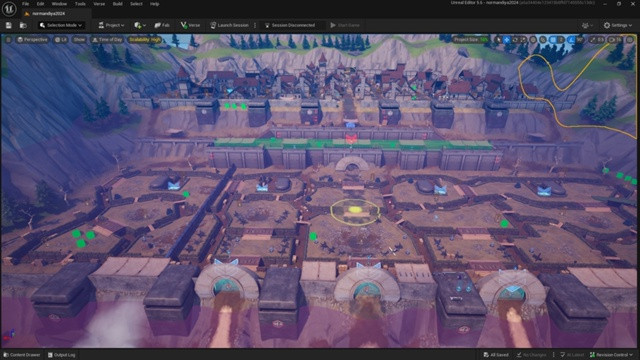The width and height of the screenshot is (640, 360).
Task: Select the rotate gizmo tool in viewport
Action: [515, 40]
